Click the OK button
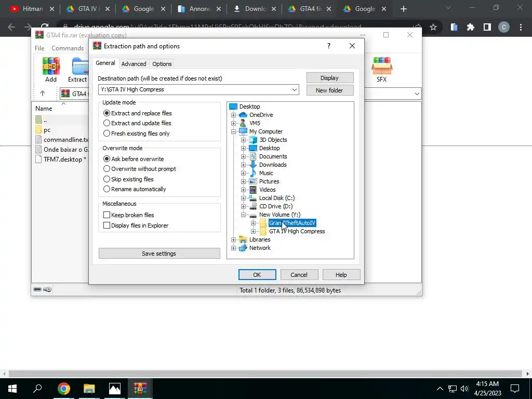This screenshot has width=532, height=399. pyautogui.click(x=257, y=274)
